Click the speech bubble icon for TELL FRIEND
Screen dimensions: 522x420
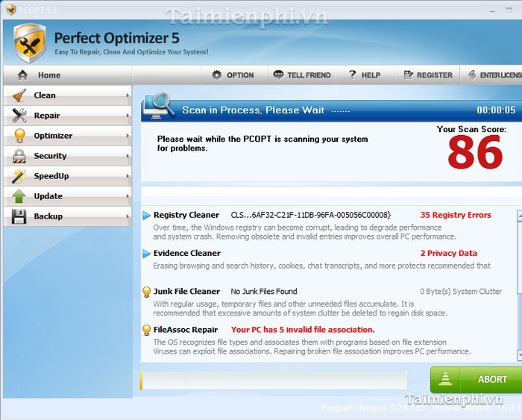(x=278, y=75)
